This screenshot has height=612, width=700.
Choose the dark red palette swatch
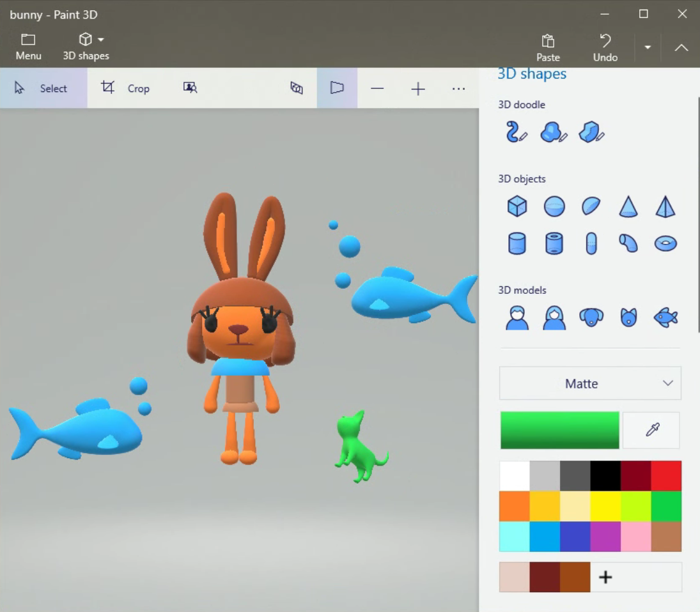click(x=635, y=476)
